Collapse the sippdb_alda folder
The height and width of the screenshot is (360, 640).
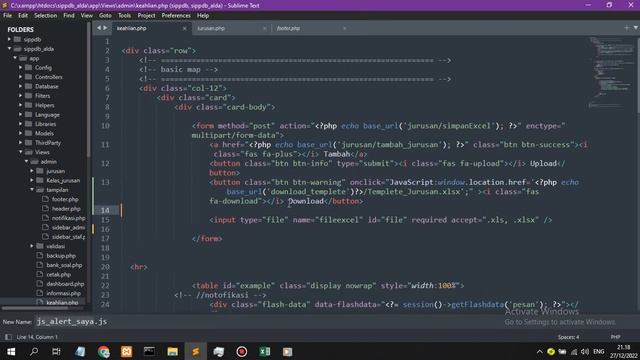click(x=9, y=49)
